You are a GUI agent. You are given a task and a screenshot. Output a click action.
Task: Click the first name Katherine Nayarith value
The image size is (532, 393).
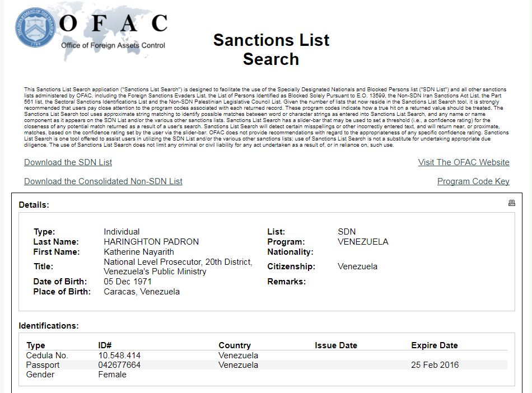coord(139,252)
